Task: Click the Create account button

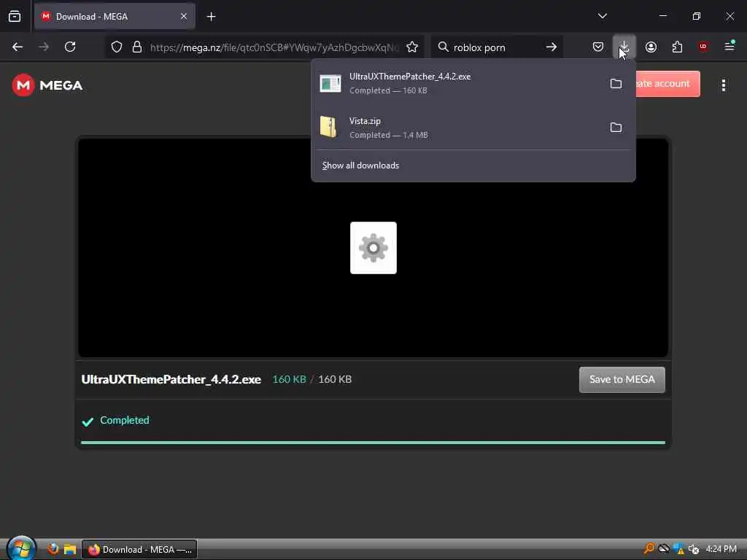Action: (667, 84)
